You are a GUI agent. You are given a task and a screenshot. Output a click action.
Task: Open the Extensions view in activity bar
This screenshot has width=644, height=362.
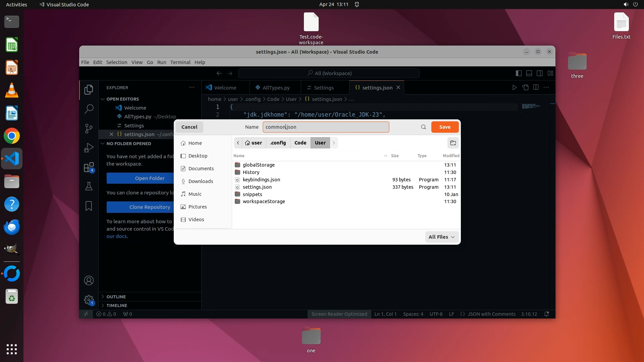point(89,167)
